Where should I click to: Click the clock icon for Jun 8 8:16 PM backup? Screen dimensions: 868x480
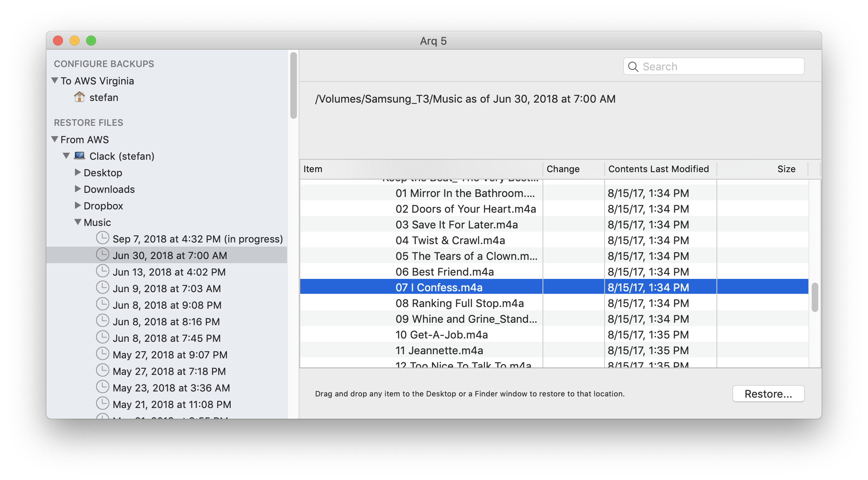pyautogui.click(x=102, y=321)
